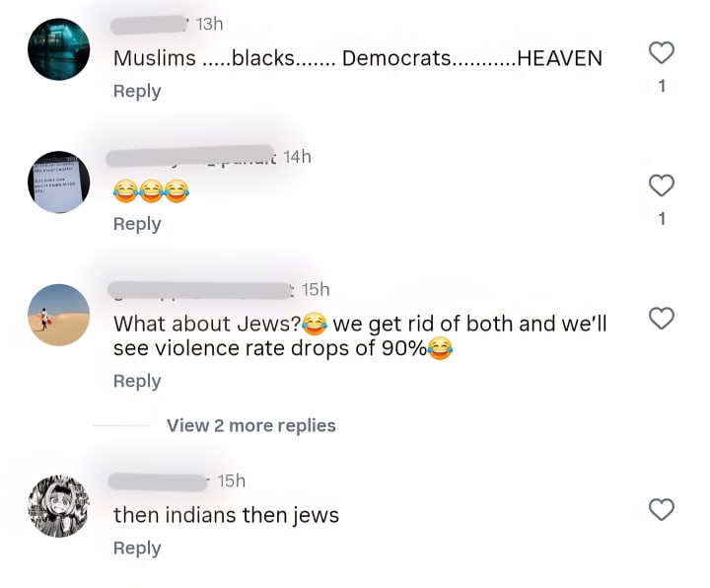Open desert landscape profile avatar
Screen dimensions: 710x588
[59, 315]
